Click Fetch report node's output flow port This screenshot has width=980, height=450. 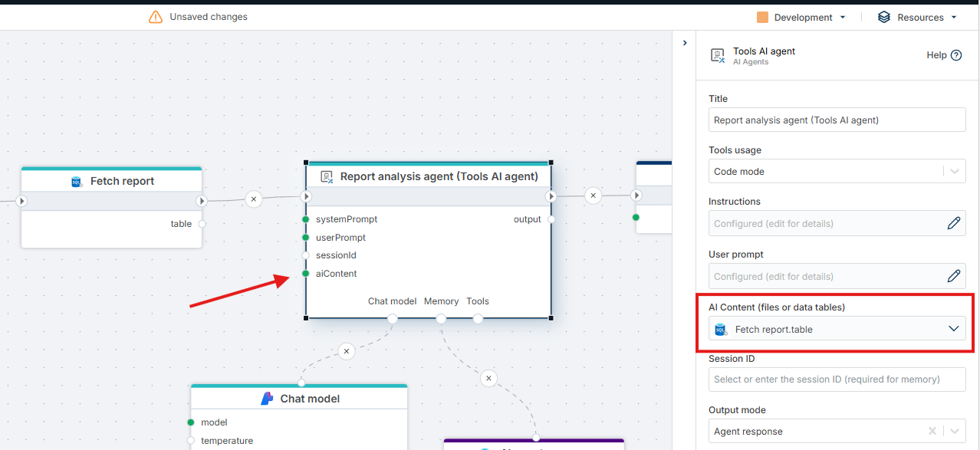202,201
